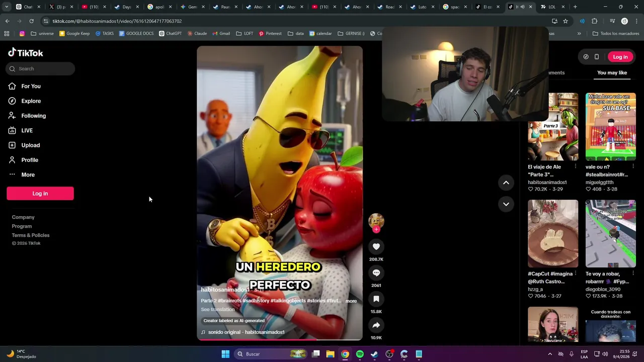Open habitosanimados1 username on video
The width and height of the screenshot is (644, 362).
tap(225, 290)
